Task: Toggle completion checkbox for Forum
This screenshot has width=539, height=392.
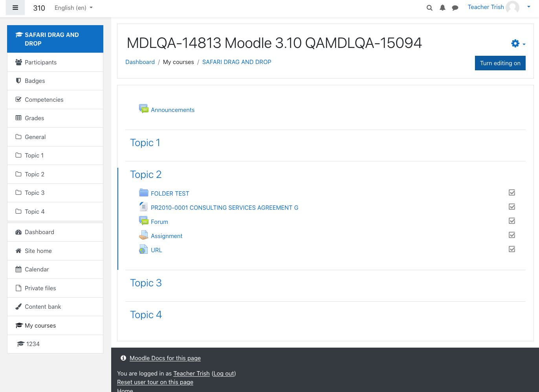Action: (512, 221)
